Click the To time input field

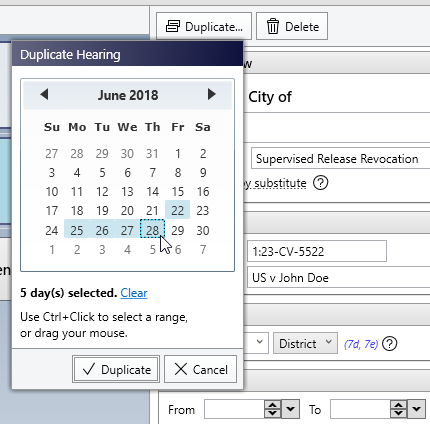360,409
